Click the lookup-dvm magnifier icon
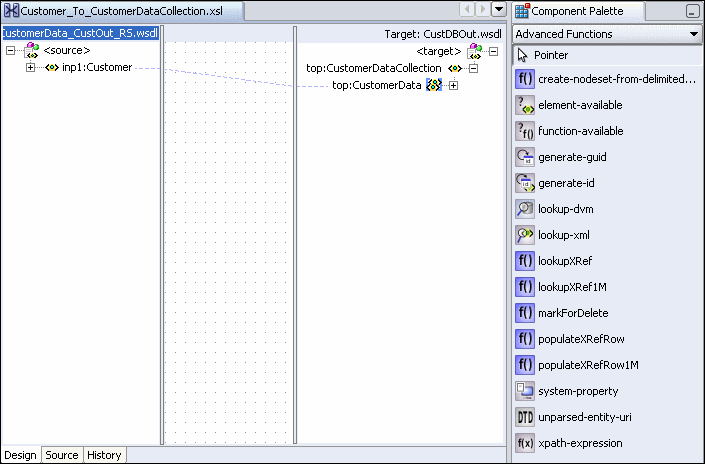The height and width of the screenshot is (464, 705). click(525, 210)
